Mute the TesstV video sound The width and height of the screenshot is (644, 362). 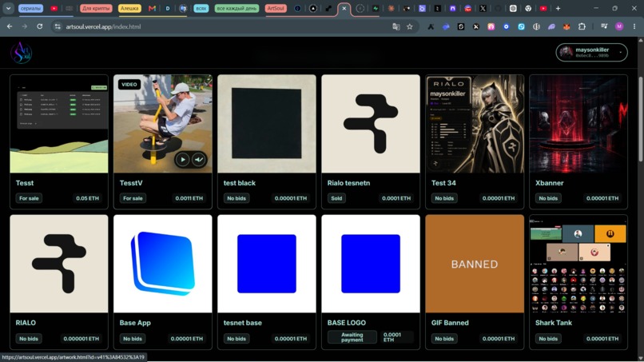[199, 160]
